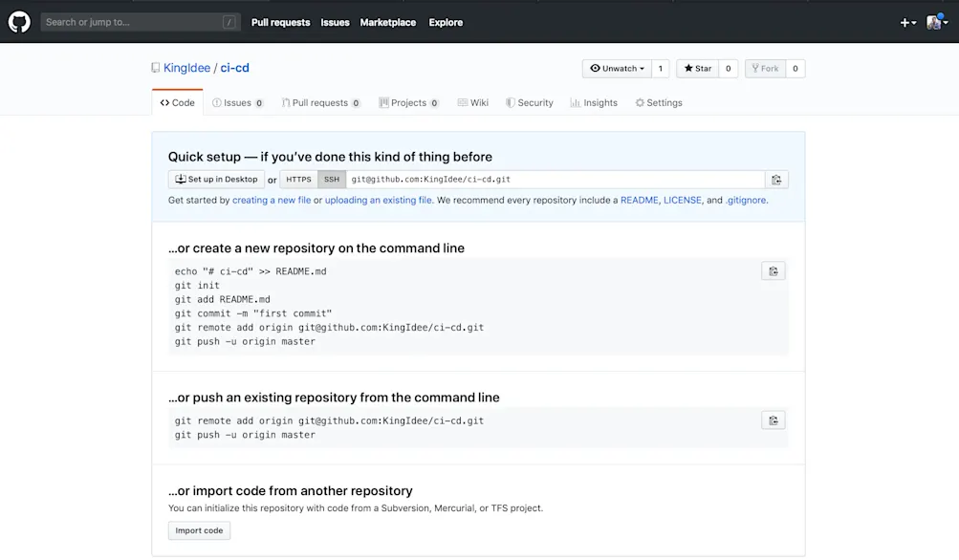Copy the new repository command block
Image resolution: width=959 pixels, height=560 pixels.
774,270
